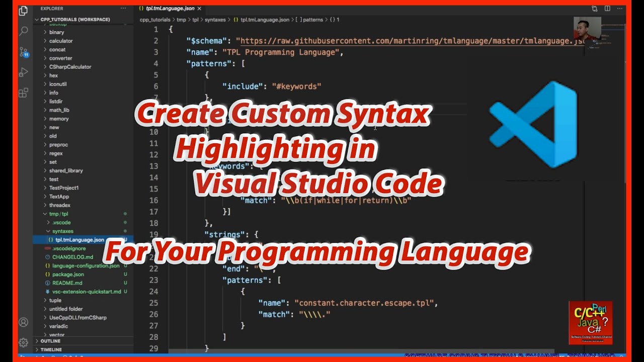This screenshot has width=644, height=362.
Task: Click the tmp breadcrumb
Action: click(181, 20)
